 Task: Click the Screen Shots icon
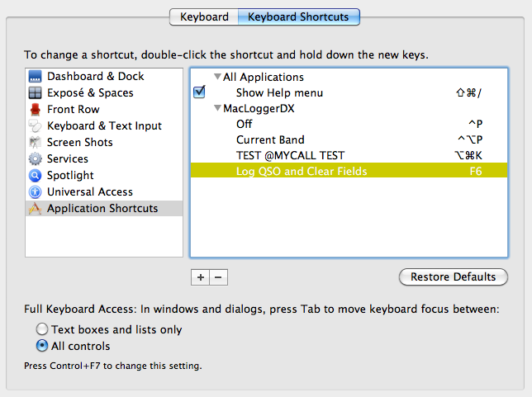(x=35, y=143)
